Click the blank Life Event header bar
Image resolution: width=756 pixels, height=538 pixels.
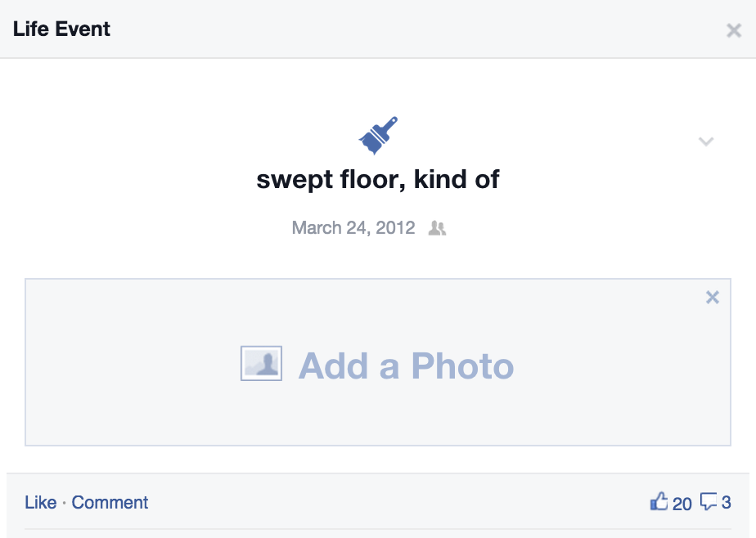click(x=409, y=29)
